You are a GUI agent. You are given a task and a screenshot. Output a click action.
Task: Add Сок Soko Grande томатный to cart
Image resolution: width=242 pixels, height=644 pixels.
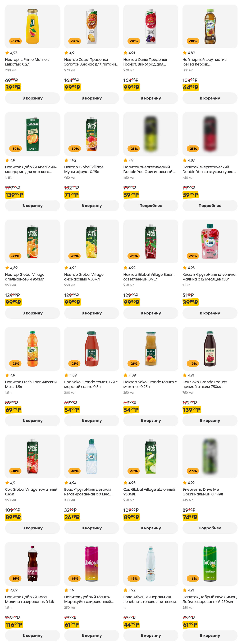pos(92,421)
